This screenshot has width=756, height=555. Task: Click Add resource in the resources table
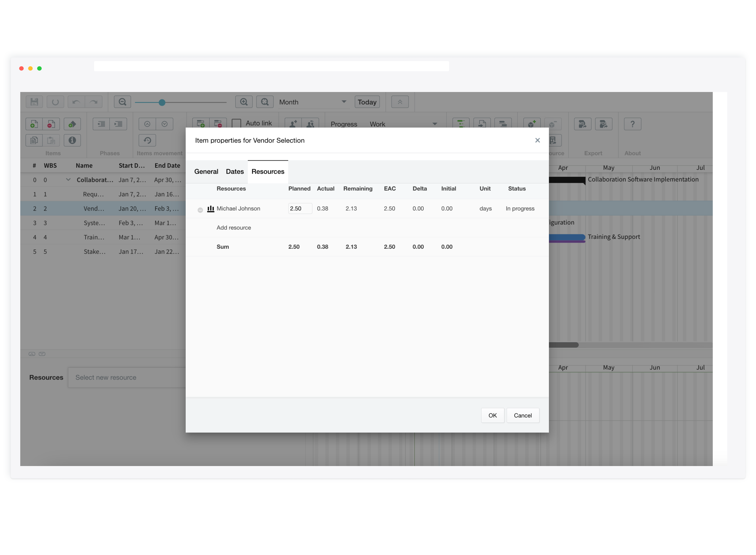point(234,228)
